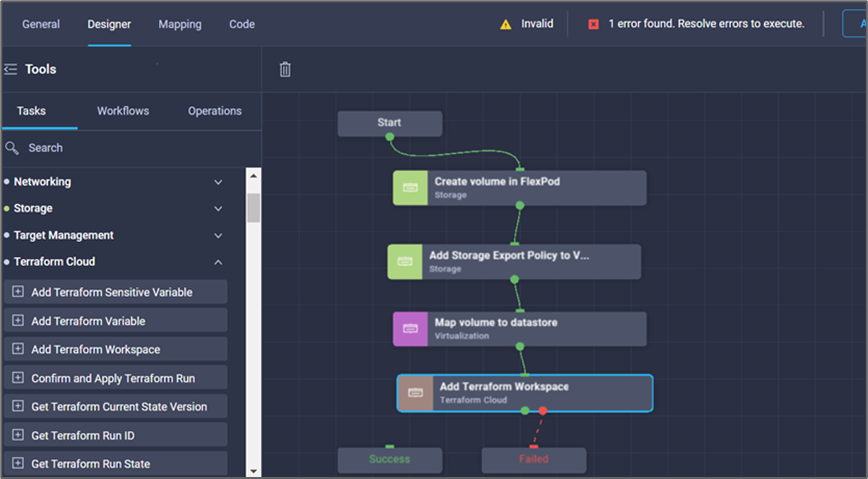The height and width of the screenshot is (479, 868).
Task: Select the Map volume to datastore node
Action: pos(520,329)
